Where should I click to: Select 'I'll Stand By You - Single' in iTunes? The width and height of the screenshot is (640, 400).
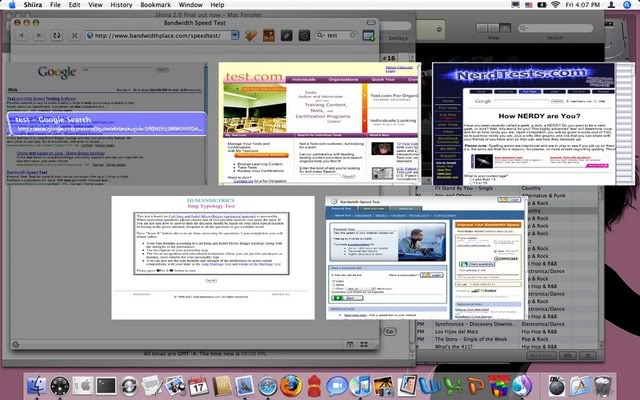pos(463,188)
